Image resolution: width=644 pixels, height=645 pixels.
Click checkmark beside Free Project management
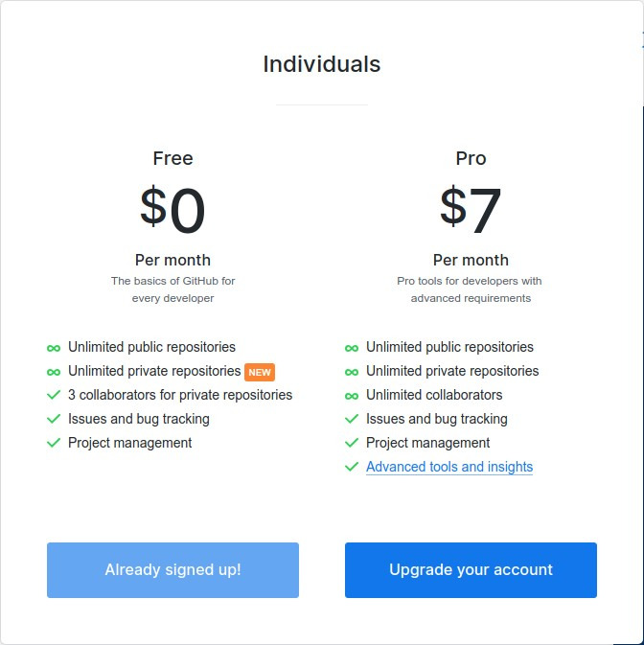(54, 443)
